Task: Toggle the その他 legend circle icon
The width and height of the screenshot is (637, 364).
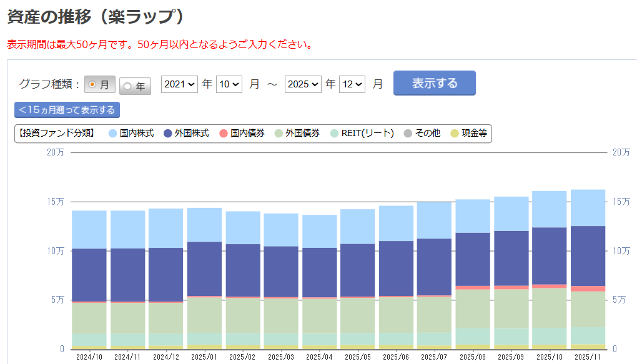Action: (408, 133)
